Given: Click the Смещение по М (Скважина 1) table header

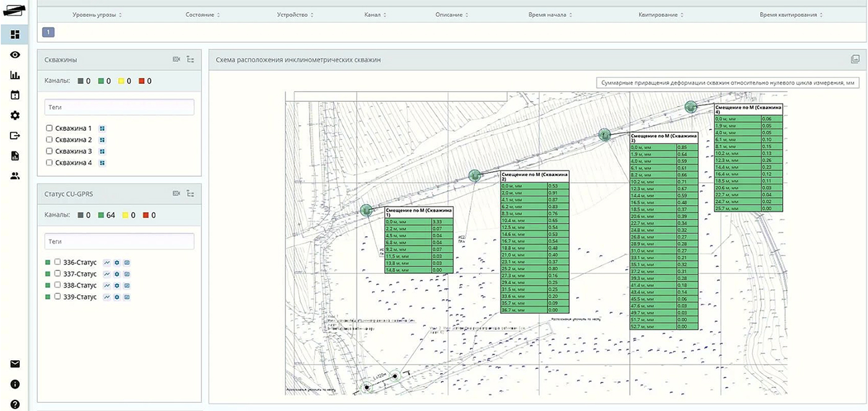Looking at the screenshot, I should [419, 213].
